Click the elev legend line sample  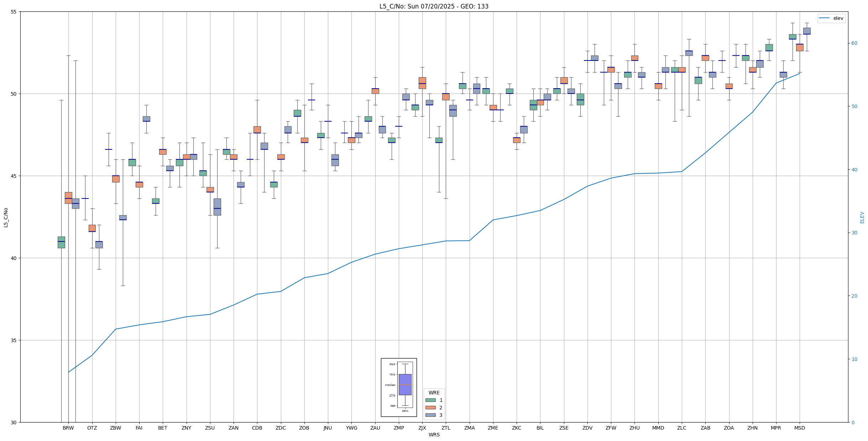coord(824,18)
